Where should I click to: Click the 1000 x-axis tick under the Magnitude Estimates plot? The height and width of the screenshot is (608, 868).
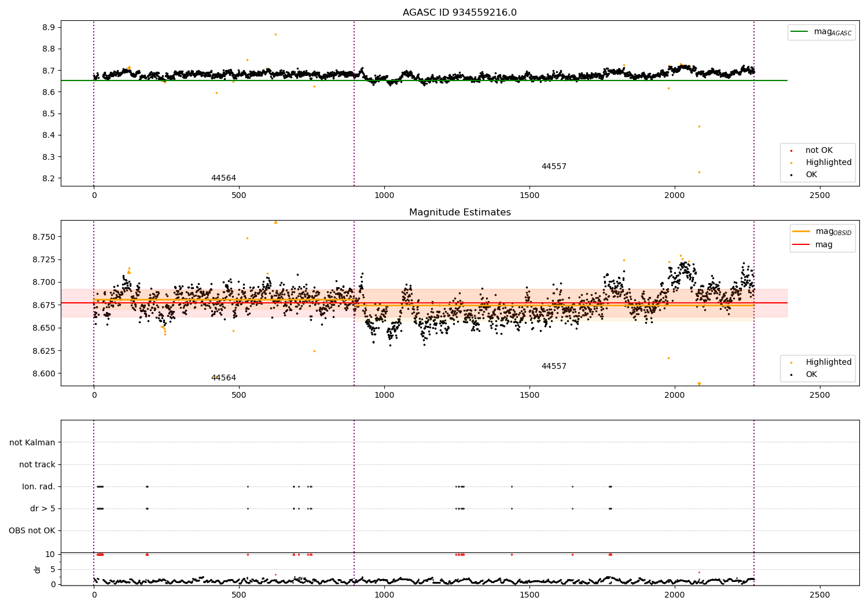coord(384,395)
